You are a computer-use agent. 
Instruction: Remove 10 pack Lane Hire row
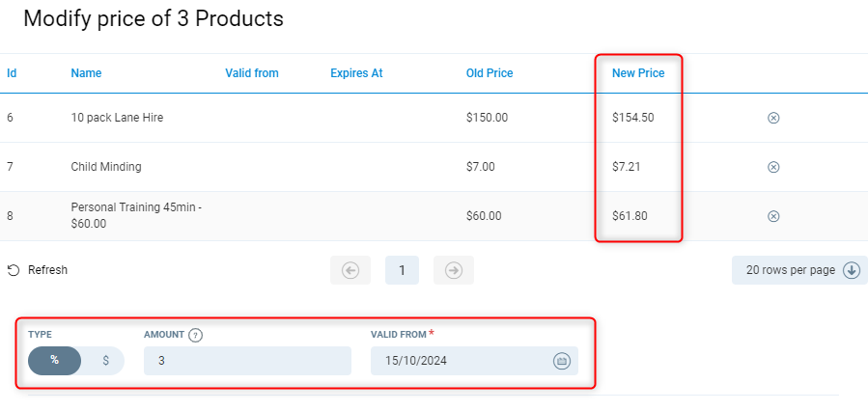coord(773,118)
